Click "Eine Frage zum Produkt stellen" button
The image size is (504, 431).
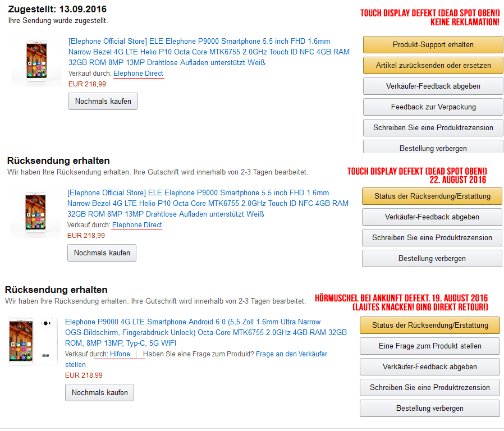click(429, 346)
